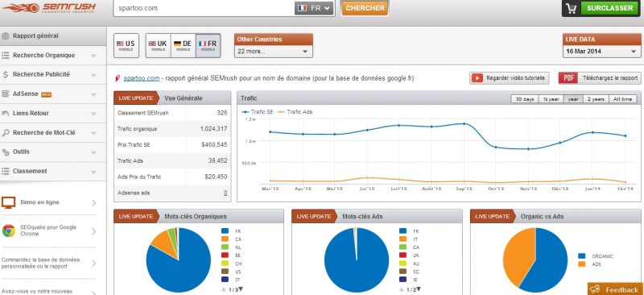Click the dollar icon for Recherche Publicité
This screenshot has width=644, height=295.
pos(6,74)
